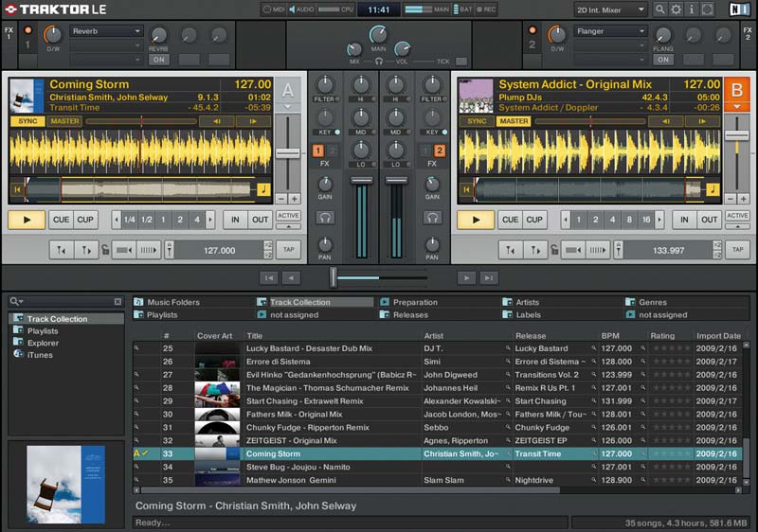Click the iTunes icon in browser tree
The image size is (758, 532).
(x=19, y=355)
